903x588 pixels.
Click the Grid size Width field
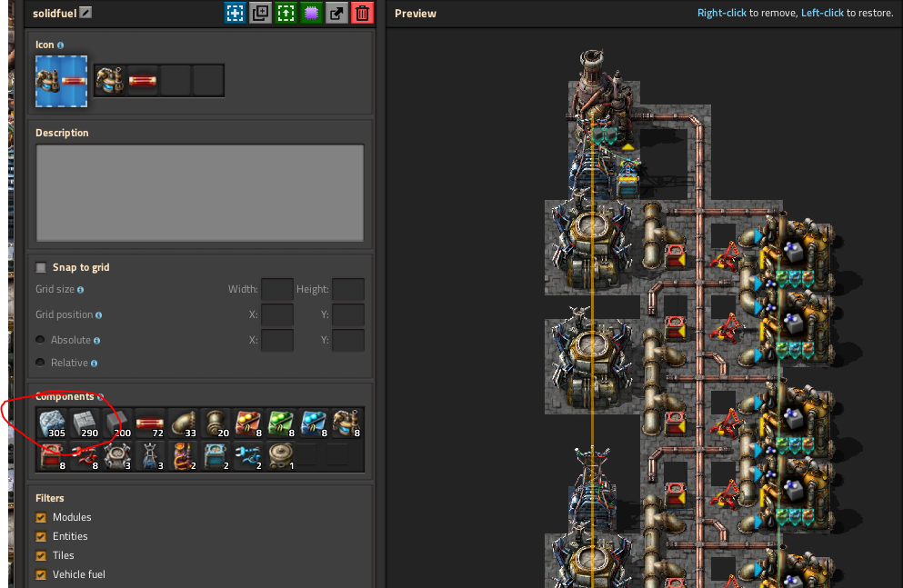tap(276, 290)
